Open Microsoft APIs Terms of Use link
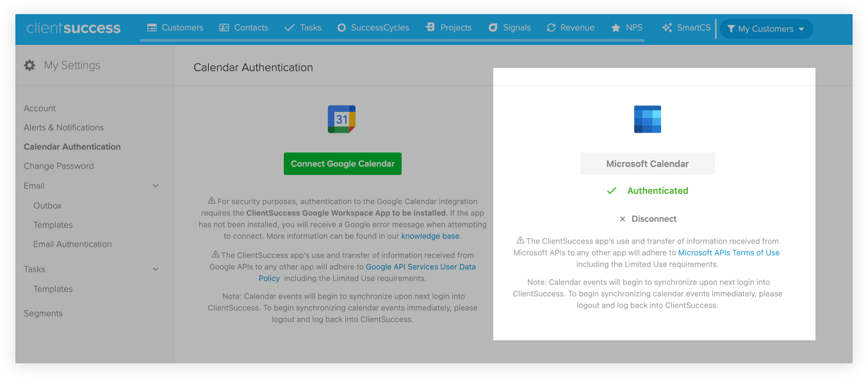Viewport: 868px width, 380px height. tap(729, 253)
